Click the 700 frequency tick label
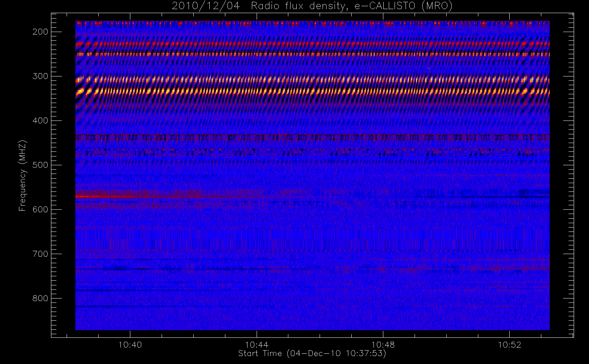This screenshot has width=589, height=364. click(x=40, y=254)
